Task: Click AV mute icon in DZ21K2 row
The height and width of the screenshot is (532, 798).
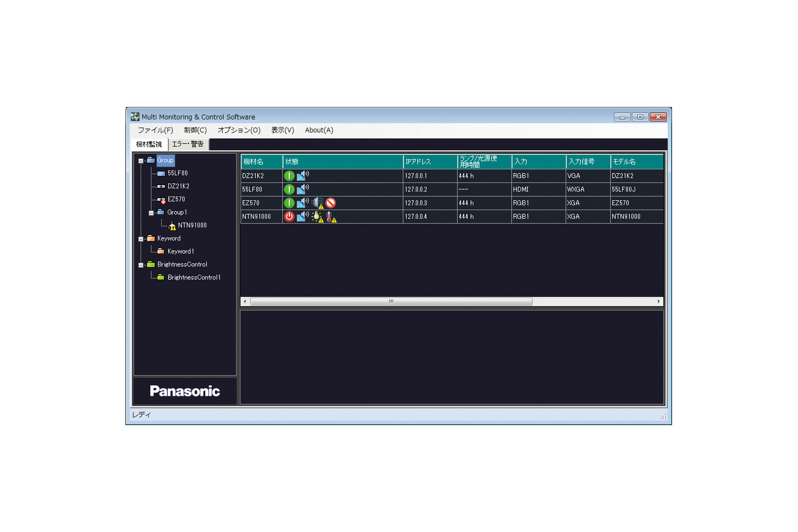Action: pyautogui.click(x=303, y=175)
